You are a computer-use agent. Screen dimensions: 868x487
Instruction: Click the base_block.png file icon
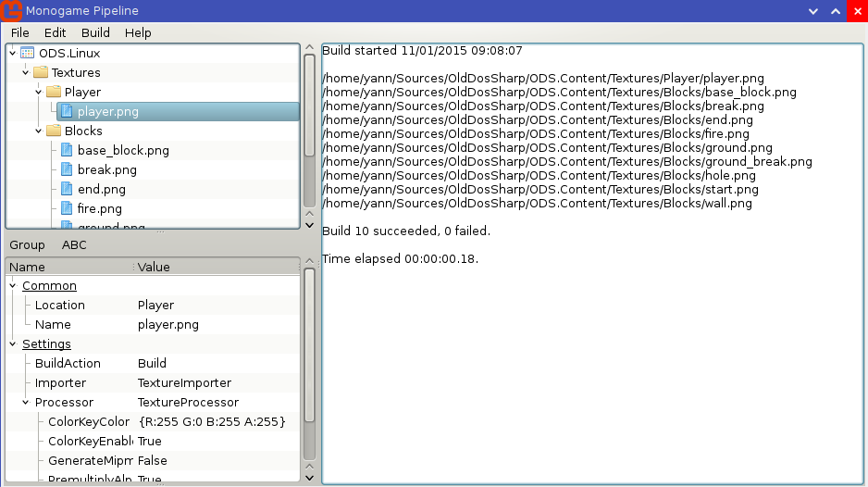[67, 150]
